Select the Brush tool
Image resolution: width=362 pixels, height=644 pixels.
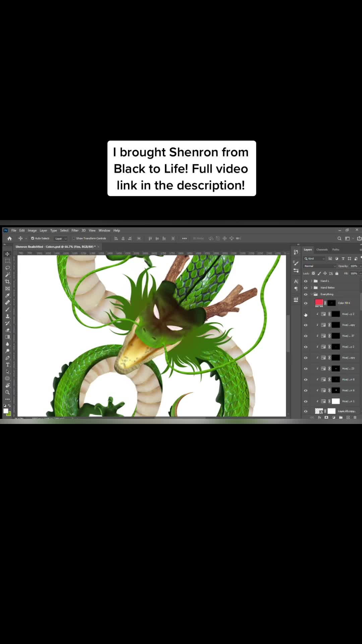click(x=7, y=309)
